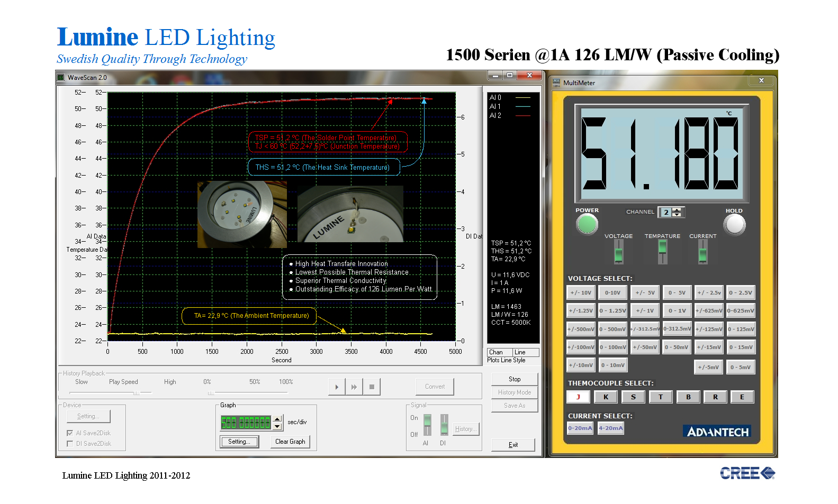The width and height of the screenshot is (838, 504).
Task: Decrease the CHANNEL number with down arrow
Action: coord(677,215)
